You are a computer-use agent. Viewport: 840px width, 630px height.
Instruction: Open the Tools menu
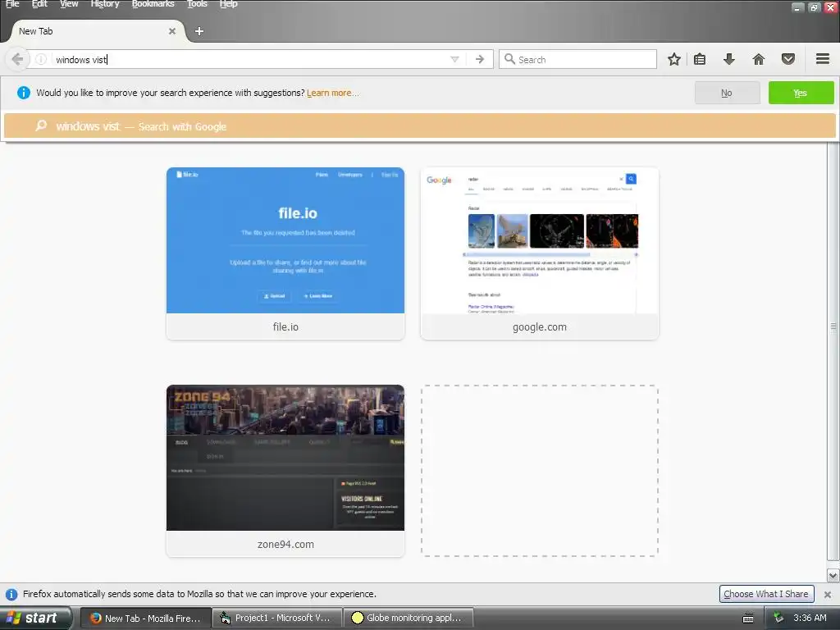(197, 4)
